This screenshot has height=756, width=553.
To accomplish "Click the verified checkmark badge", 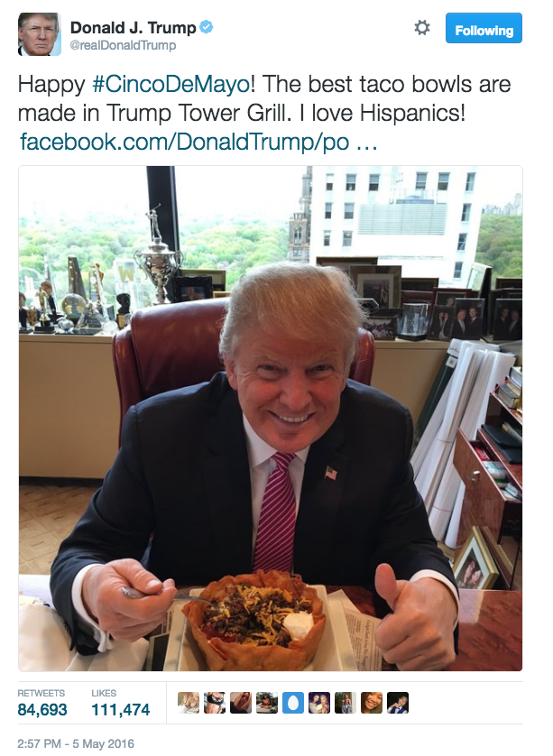I will 207,27.
